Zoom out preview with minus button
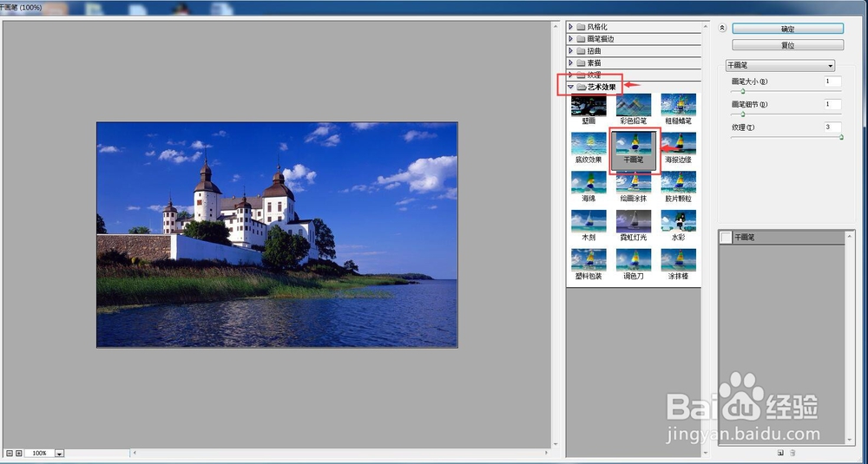The height and width of the screenshot is (464, 868). click(x=10, y=453)
